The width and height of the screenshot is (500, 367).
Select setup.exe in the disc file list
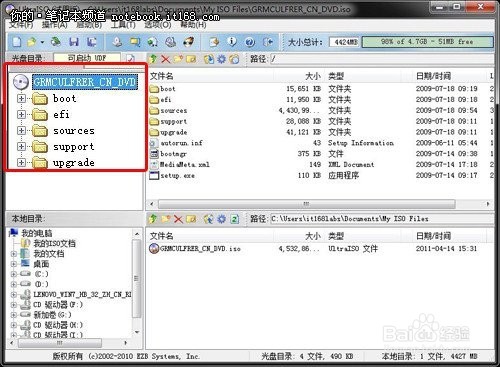tap(177, 175)
